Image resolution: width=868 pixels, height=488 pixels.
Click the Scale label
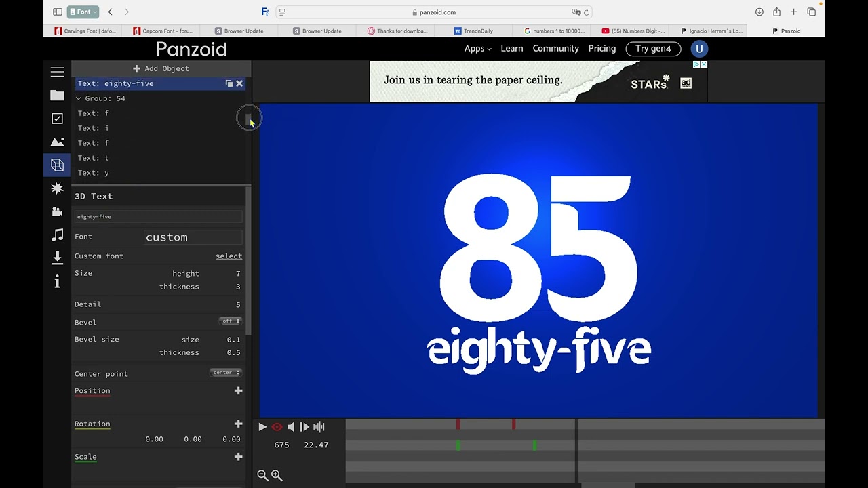pos(85,457)
